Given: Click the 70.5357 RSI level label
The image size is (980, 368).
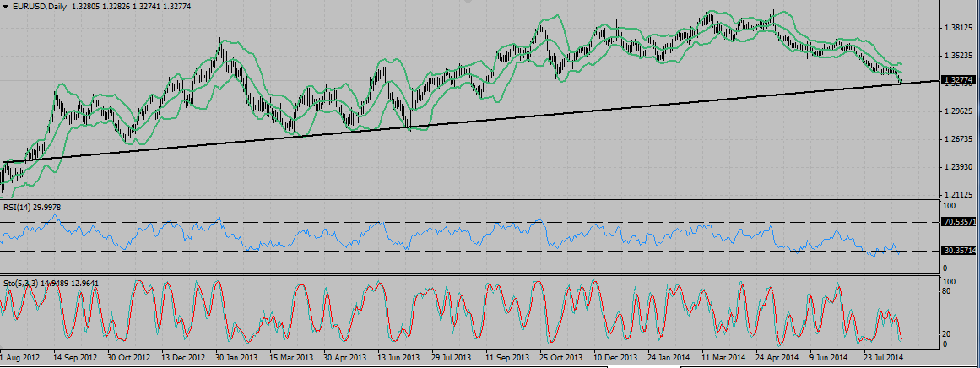Looking at the screenshot, I should click(960, 222).
